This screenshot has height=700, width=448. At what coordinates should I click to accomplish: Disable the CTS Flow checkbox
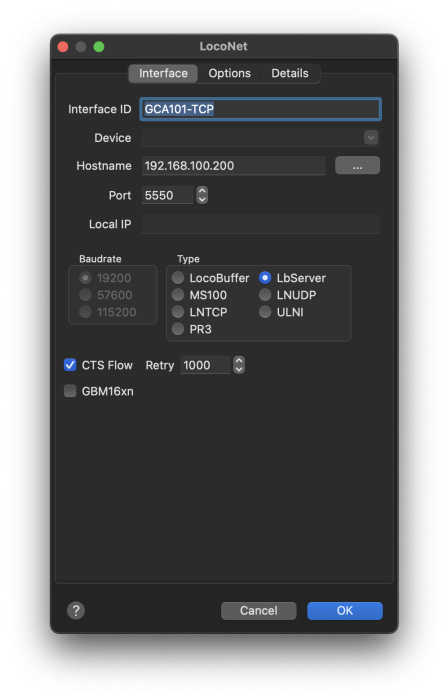(70, 365)
